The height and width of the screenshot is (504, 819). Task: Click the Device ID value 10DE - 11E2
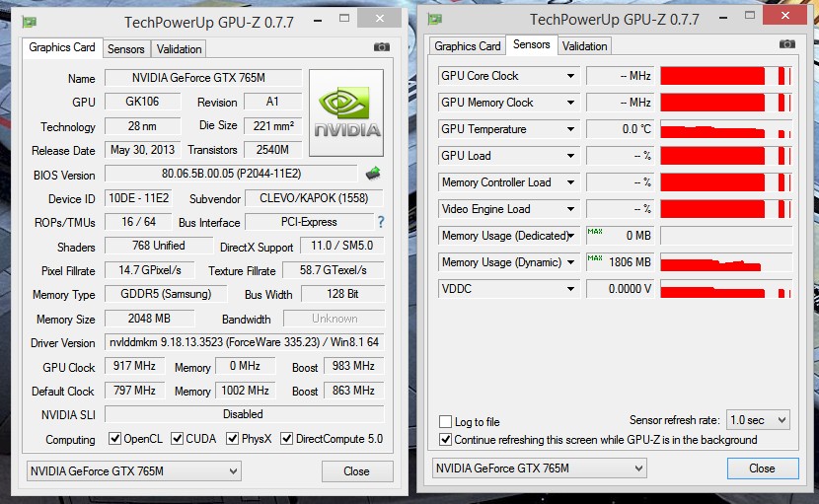coord(139,198)
